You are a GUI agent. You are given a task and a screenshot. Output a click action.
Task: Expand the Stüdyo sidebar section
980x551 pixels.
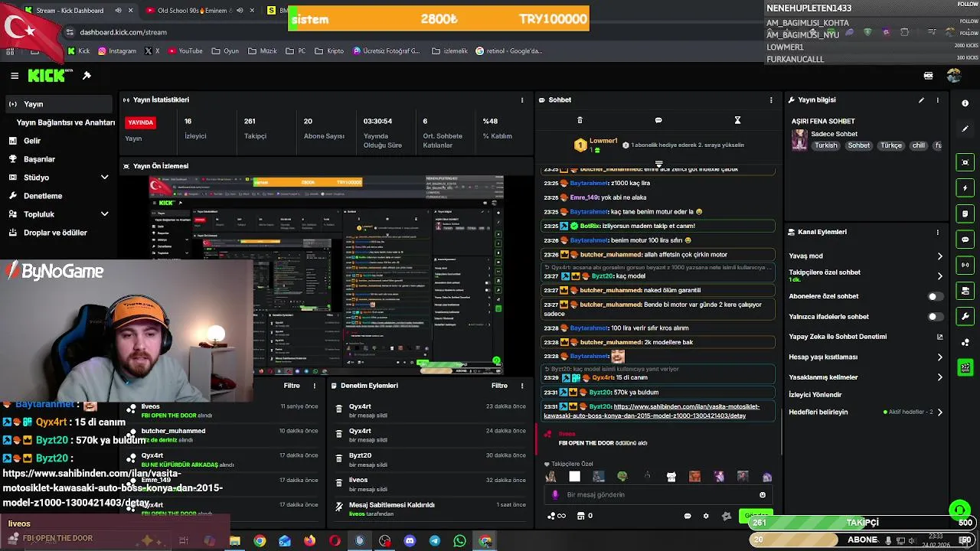[105, 178]
